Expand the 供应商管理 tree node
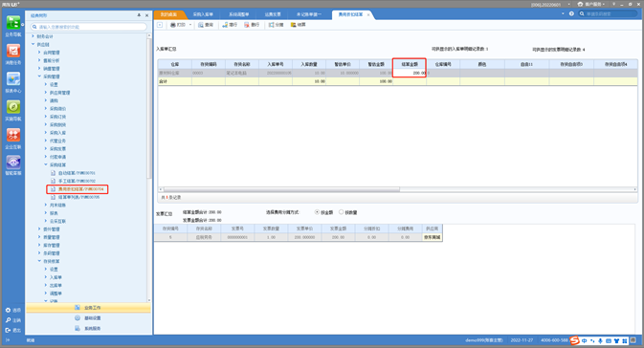Viewport: 644px width, 348px height. 46,93
